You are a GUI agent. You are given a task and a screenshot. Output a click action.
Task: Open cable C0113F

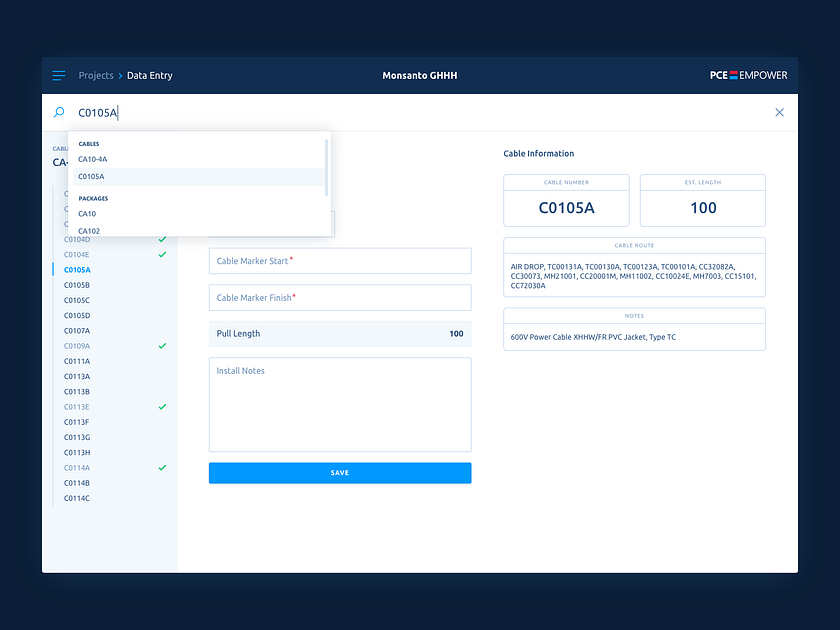(77, 422)
